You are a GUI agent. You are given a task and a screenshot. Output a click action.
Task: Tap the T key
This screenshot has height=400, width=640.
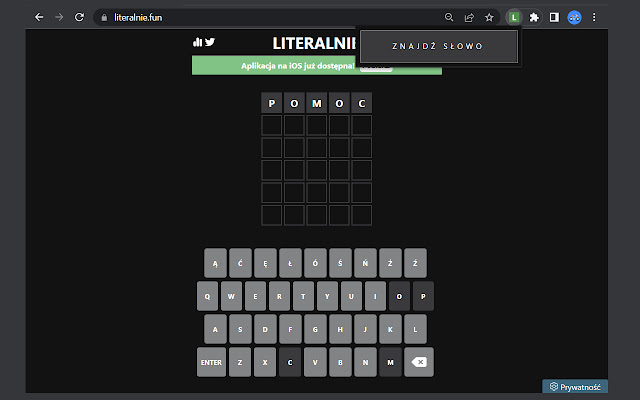tap(303, 296)
